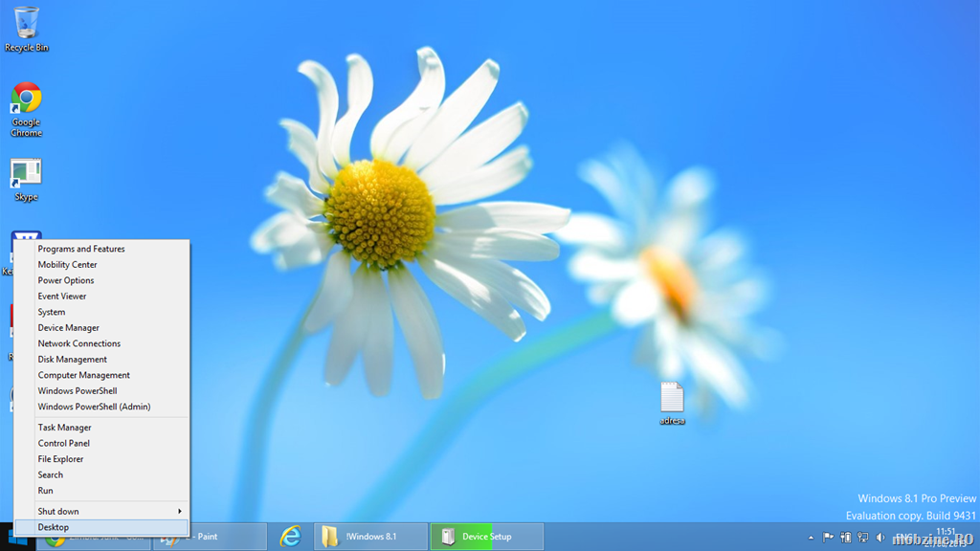Select Search in the context menu
The height and width of the screenshot is (551, 980).
pyautogui.click(x=101, y=474)
